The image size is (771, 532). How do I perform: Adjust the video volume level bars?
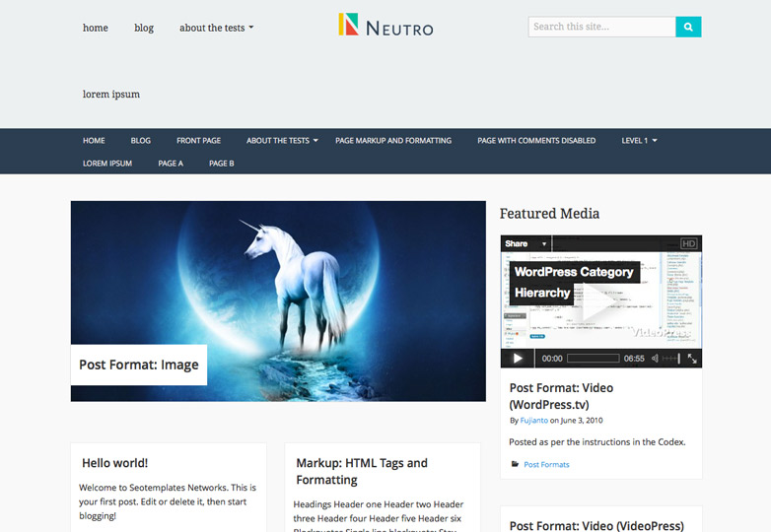tap(671, 359)
